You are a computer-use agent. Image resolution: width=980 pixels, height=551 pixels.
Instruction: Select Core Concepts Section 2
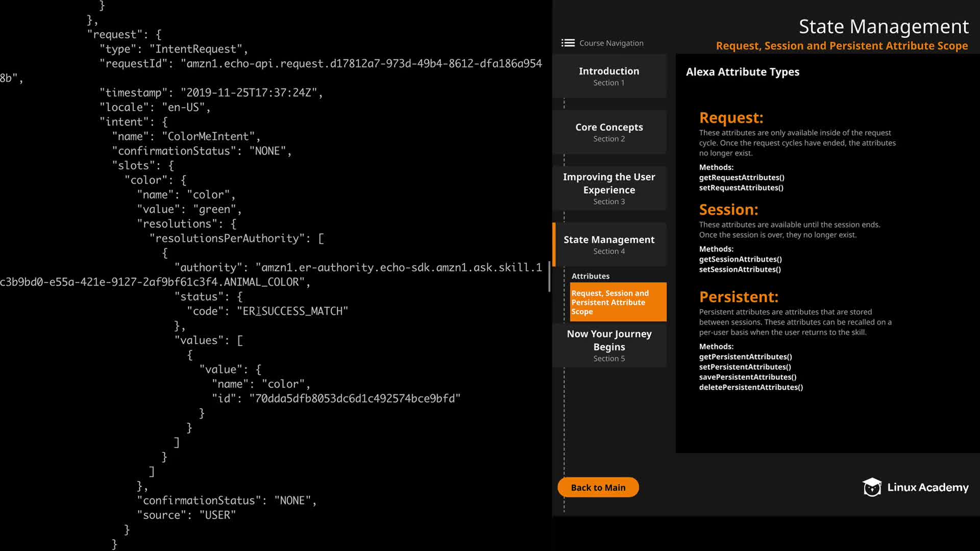point(609,132)
